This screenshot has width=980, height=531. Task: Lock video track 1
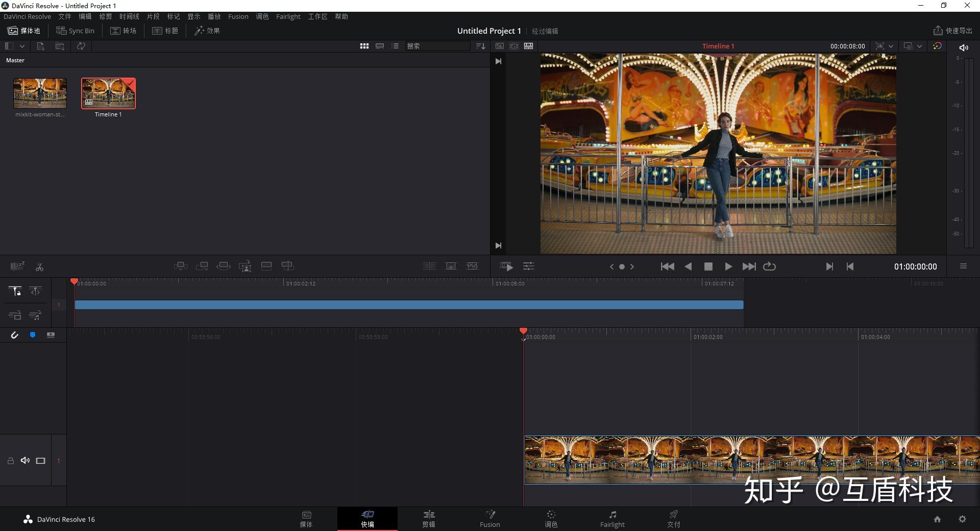click(x=10, y=461)
